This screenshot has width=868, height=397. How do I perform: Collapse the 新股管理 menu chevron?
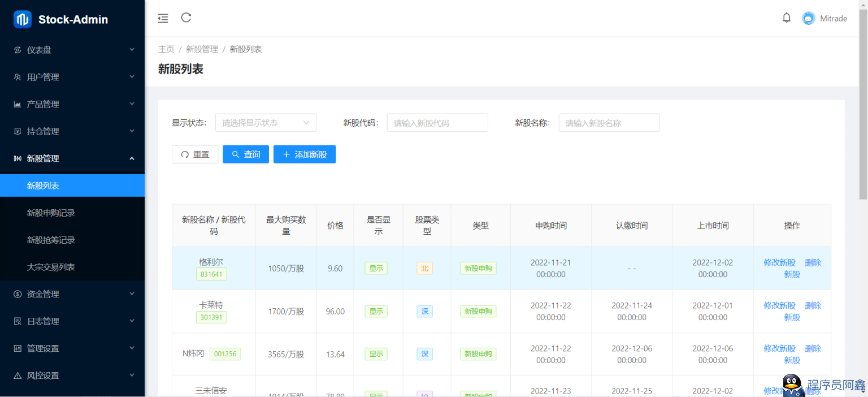tap(132, 158)
